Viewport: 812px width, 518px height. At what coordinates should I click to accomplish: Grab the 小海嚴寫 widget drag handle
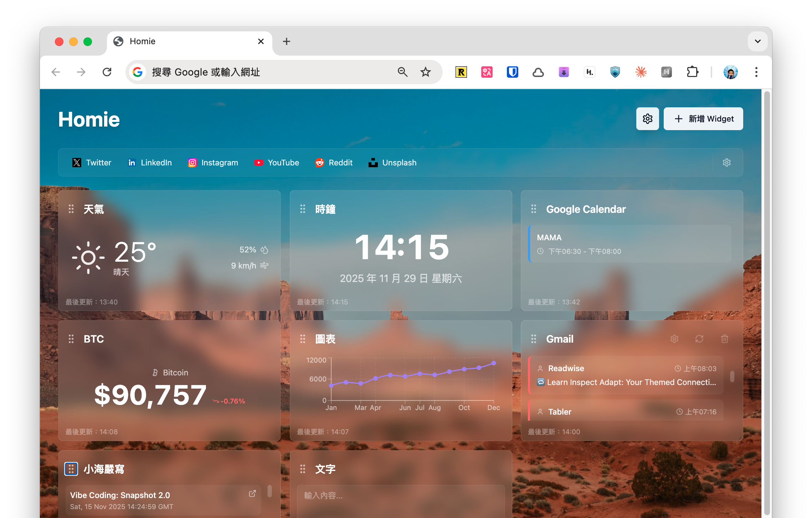click(71, 469)
